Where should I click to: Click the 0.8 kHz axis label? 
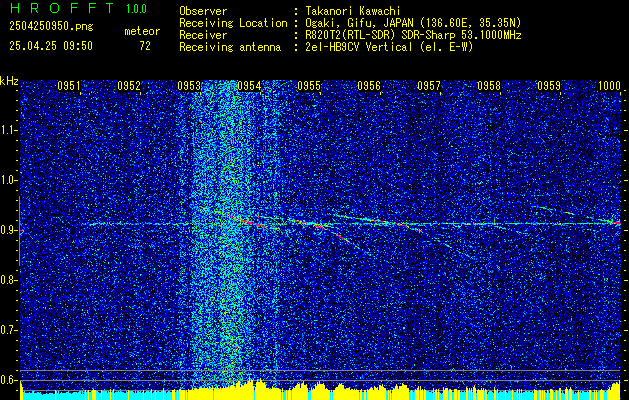pos(8,280)
